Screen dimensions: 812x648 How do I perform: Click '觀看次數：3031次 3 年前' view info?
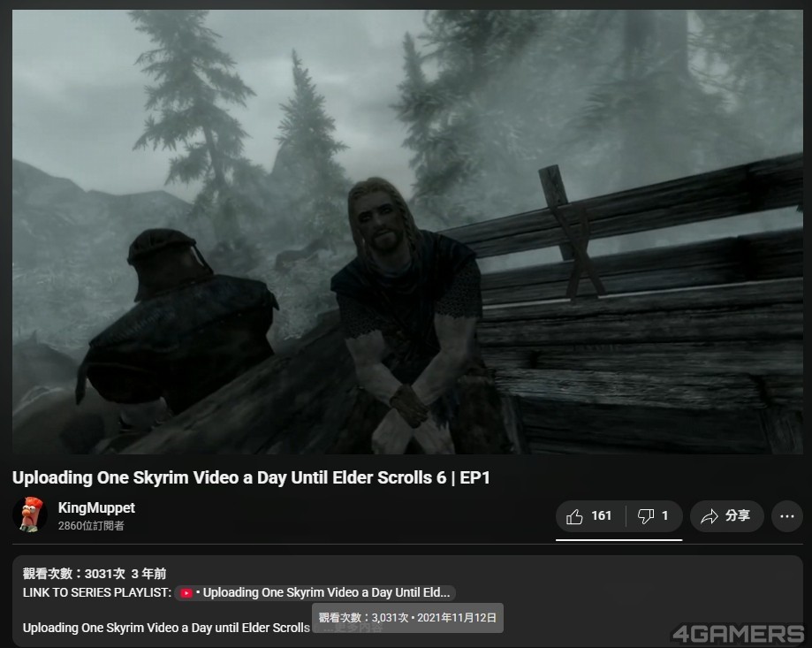(x=95, y=574)
